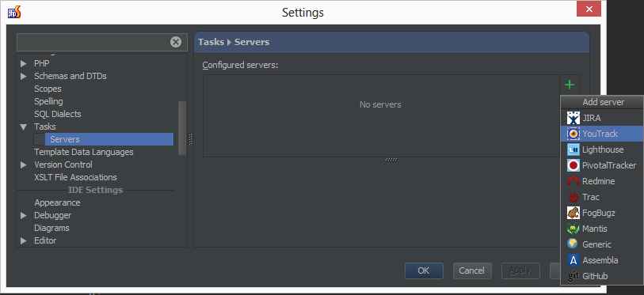Select the PivotalTracker icon
Viewport: 644px width, 295px height.
point(573,165)
